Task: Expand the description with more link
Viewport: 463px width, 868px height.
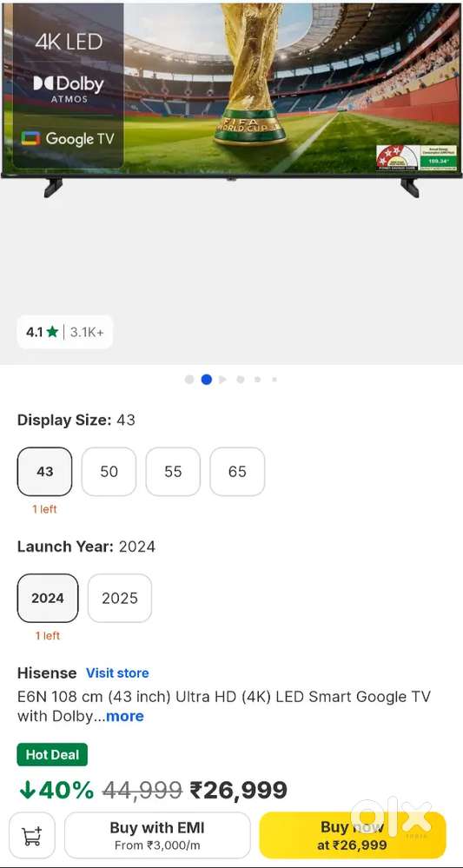Action: click(125, 716)
